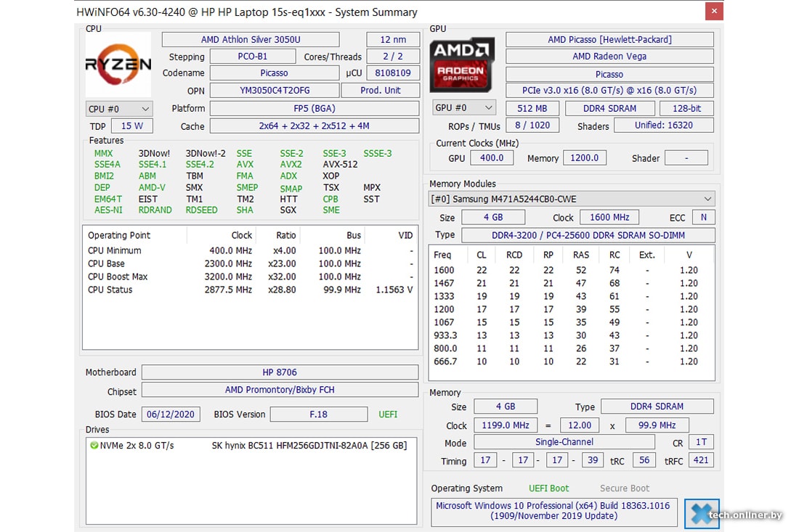Click the 15 W TDP value box
The image size is (799, 532).
(x=131, y=126)
